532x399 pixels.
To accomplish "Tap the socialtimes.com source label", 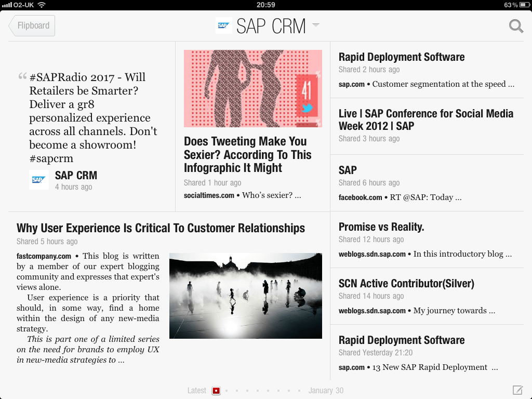I will point(209,195).
